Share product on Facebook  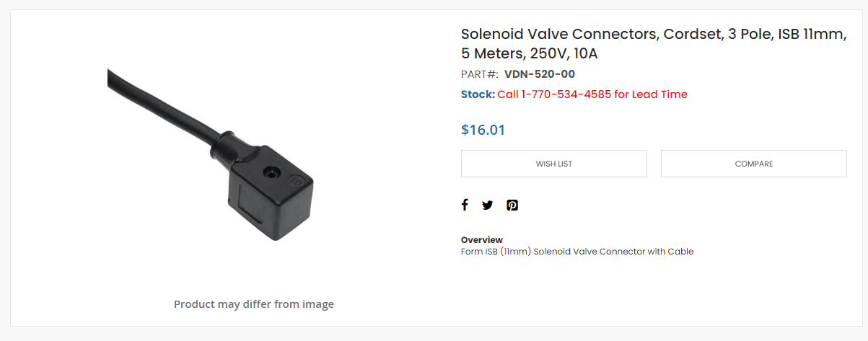(465, 205)
